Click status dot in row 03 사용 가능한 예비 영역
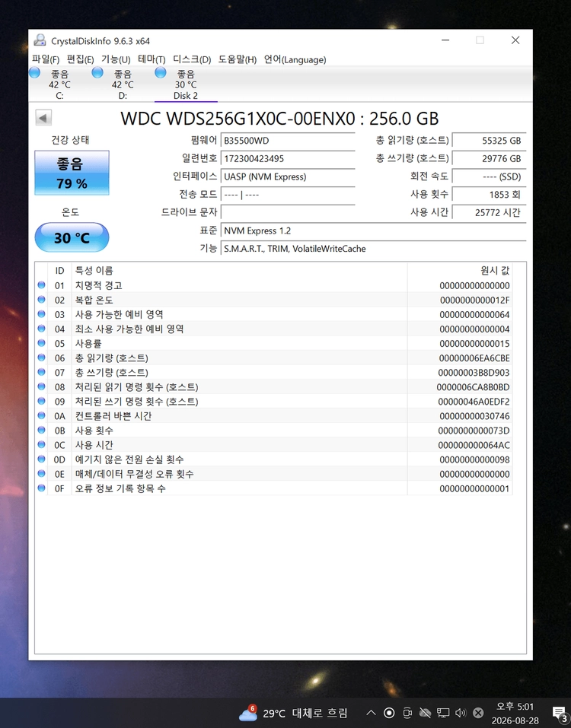Image resolution: width=571 pixels, height=728 pixels. tap(41, 314)
